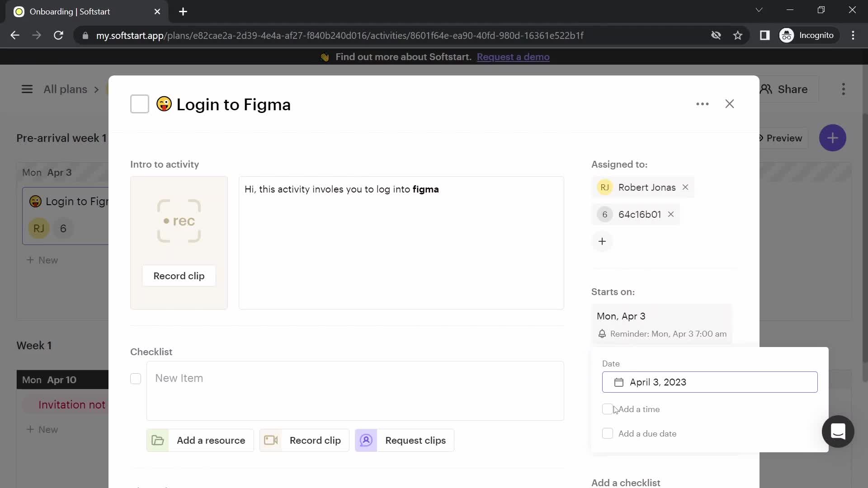Click the three-dot more options menu icon
The width and height of the screenshot is (868, 488).
point(703,103)
